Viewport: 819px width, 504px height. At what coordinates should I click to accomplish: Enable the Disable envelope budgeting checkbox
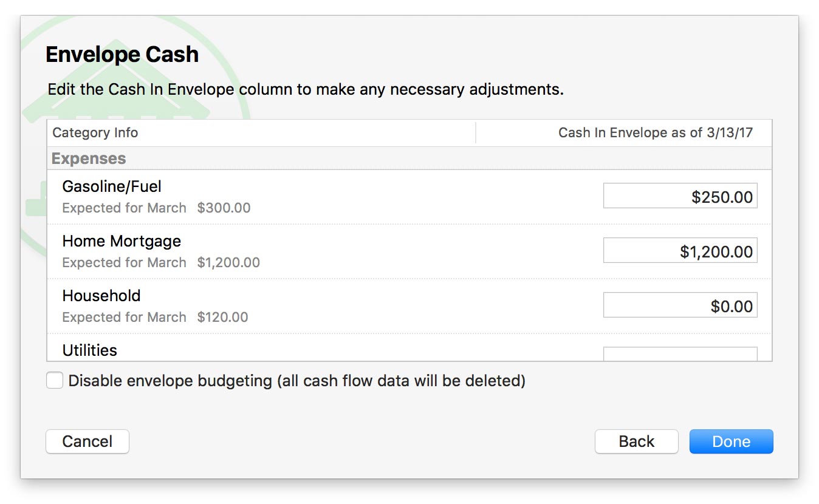[x=55, y=381]
